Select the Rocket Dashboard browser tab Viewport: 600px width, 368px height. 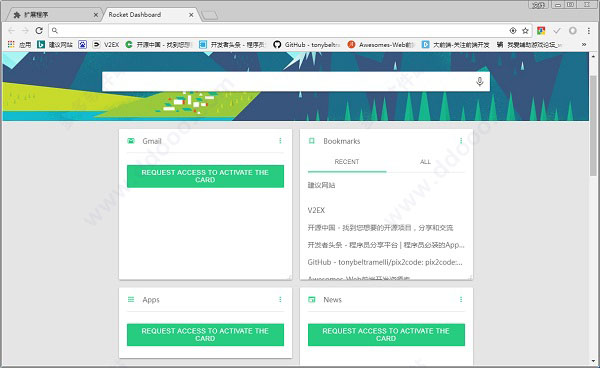(149, 15)
